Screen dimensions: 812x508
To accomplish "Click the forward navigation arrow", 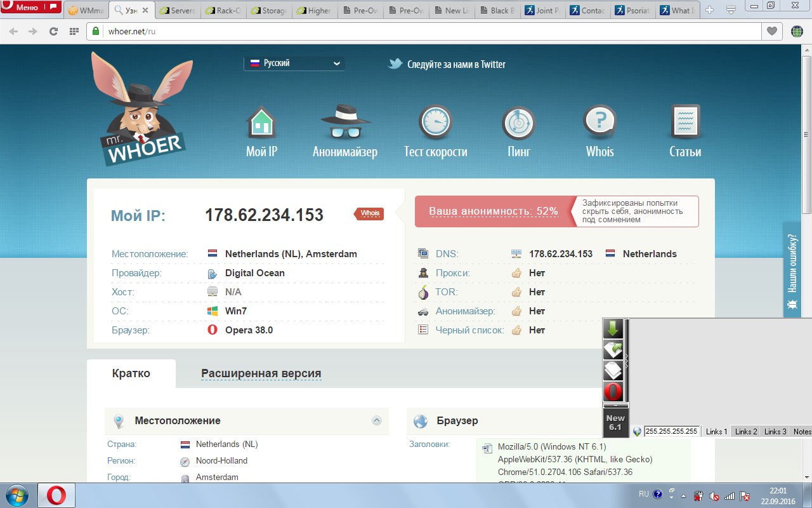I will click(x=34, y=31).
